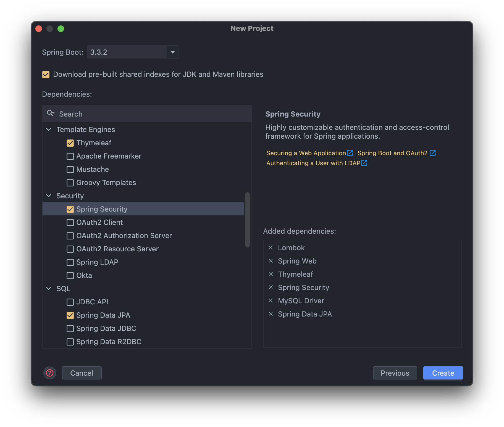The height and width of the screenshot is (427, 504).
Task: Remove Thymeleaf from added dependencies list
Action: click(271, 274)
